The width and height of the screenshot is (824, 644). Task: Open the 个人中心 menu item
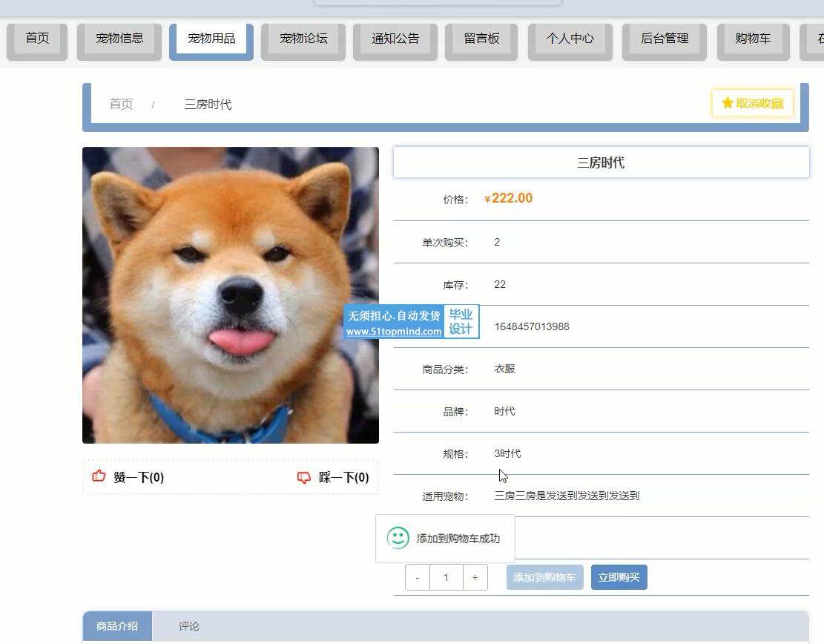click(570, 39)
